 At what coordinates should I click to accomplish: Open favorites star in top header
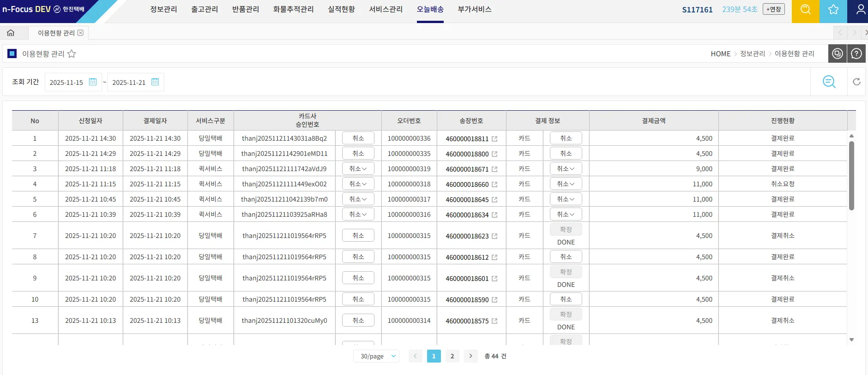pos(833,10)
